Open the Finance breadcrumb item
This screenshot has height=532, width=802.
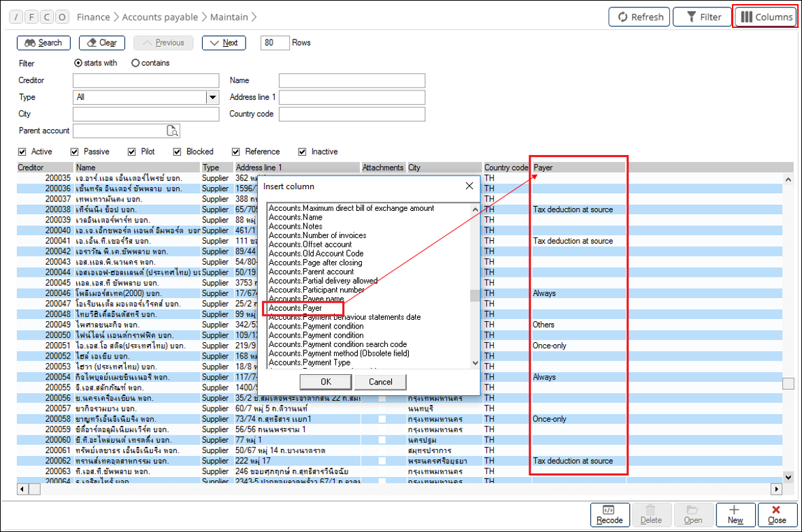point(93,17)
